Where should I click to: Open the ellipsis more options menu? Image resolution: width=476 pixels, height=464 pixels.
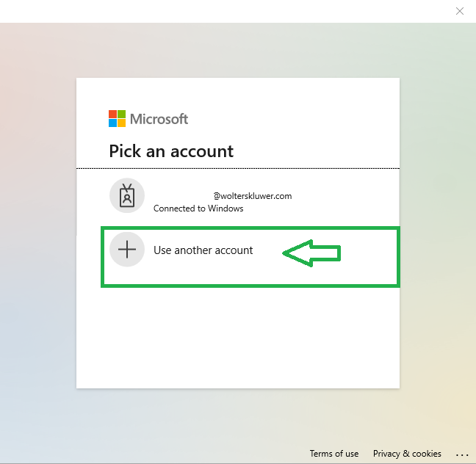[x=462, y=454]
